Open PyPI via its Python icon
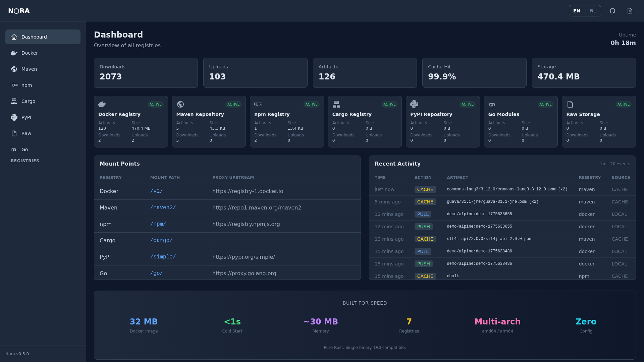 (x=14, y=117)
